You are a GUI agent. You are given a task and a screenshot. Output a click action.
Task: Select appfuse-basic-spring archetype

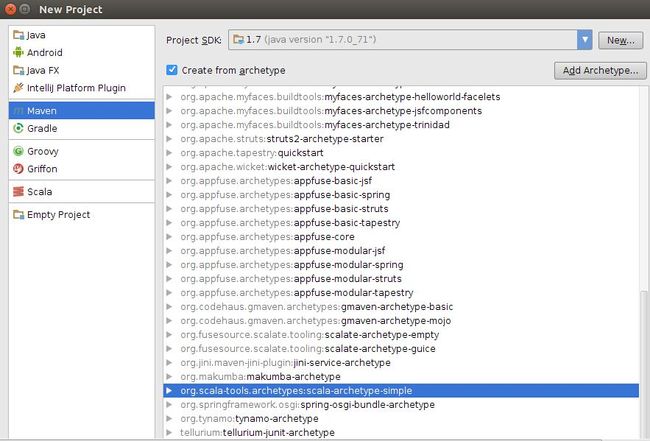tap(401, 194)
